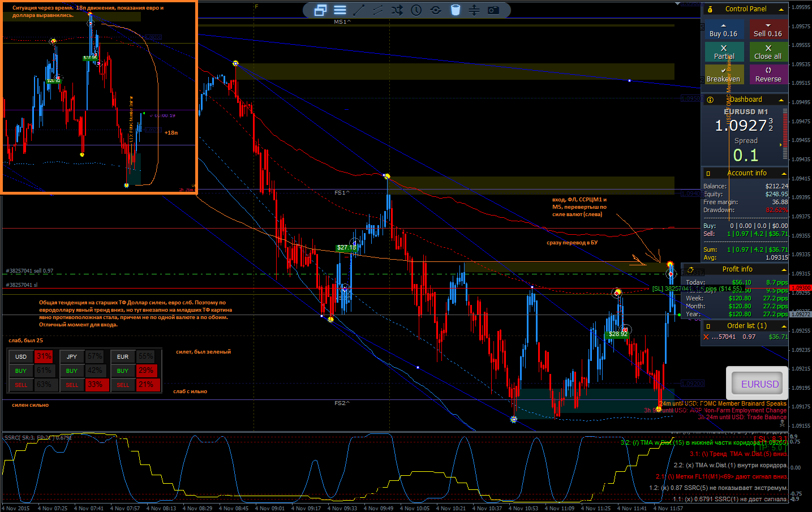Screen dimensions: 812x512
Task: Click the Sell 0.16 button
Action: 768,29
